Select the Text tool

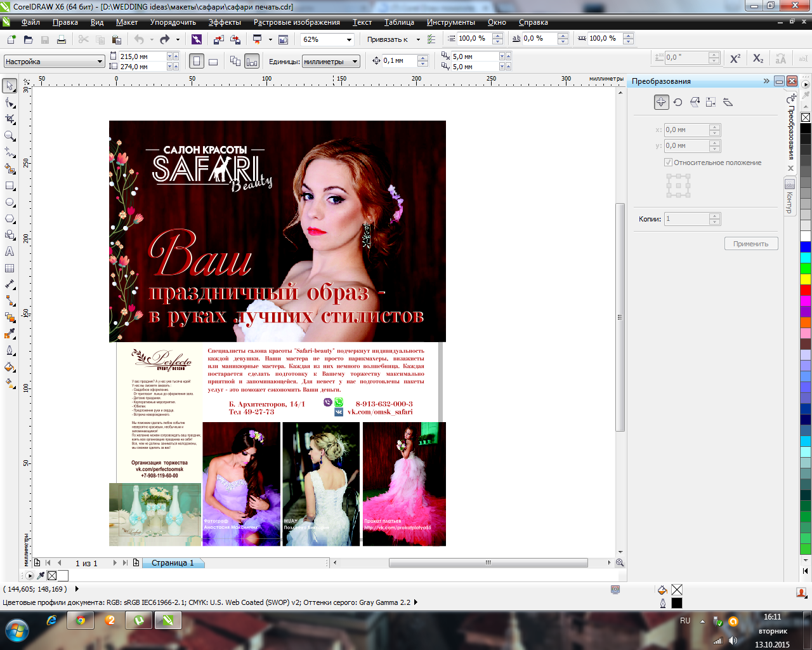click(10, 251)
